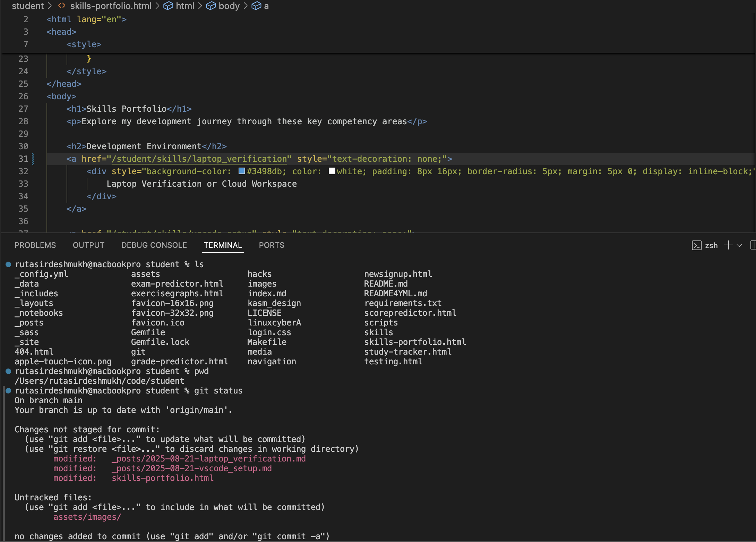
Task: Click Gemfile.lock in ls output
Action: pyautogui.click(x=160, y=342)
